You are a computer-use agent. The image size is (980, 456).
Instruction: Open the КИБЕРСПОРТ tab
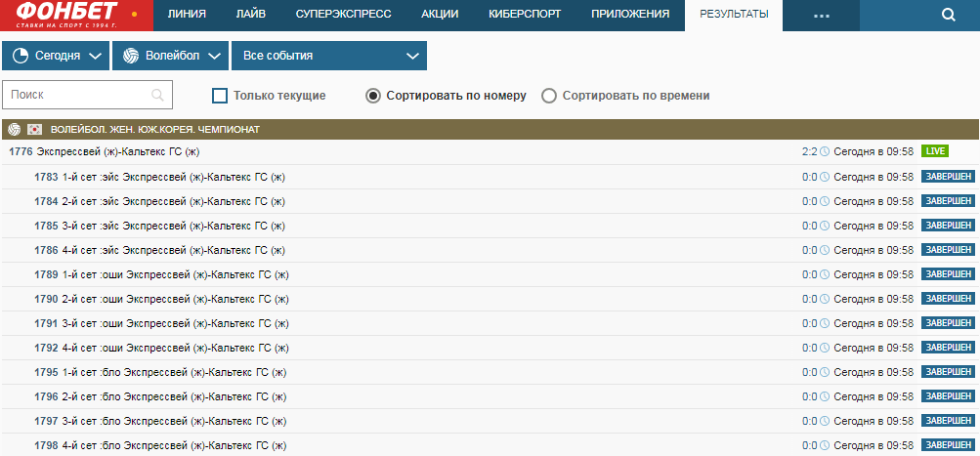[525, 15]
